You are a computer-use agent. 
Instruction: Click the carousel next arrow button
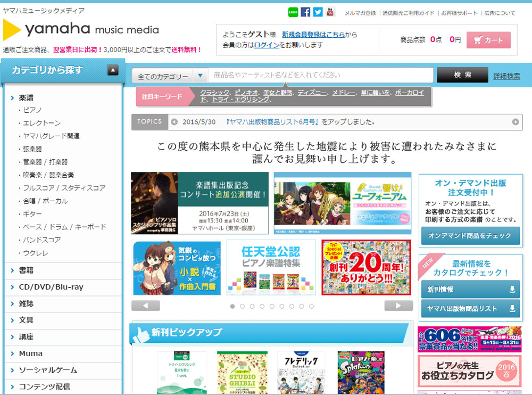pos(398,306)
